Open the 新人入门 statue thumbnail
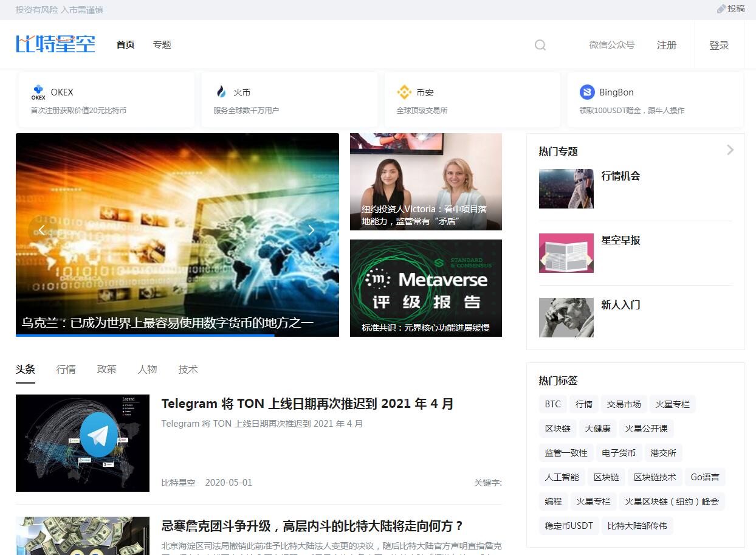This screenshot has height=555, width=756. point(566,318)
